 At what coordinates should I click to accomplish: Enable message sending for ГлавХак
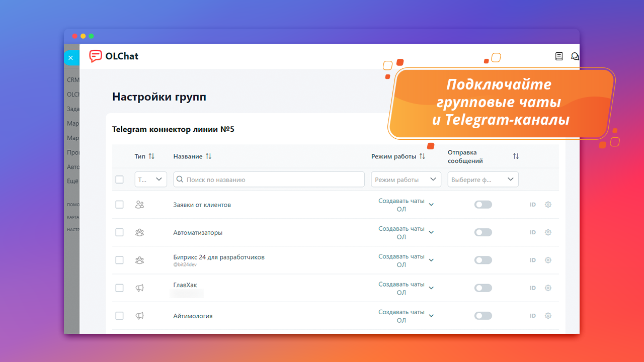(x=483, y=288)
